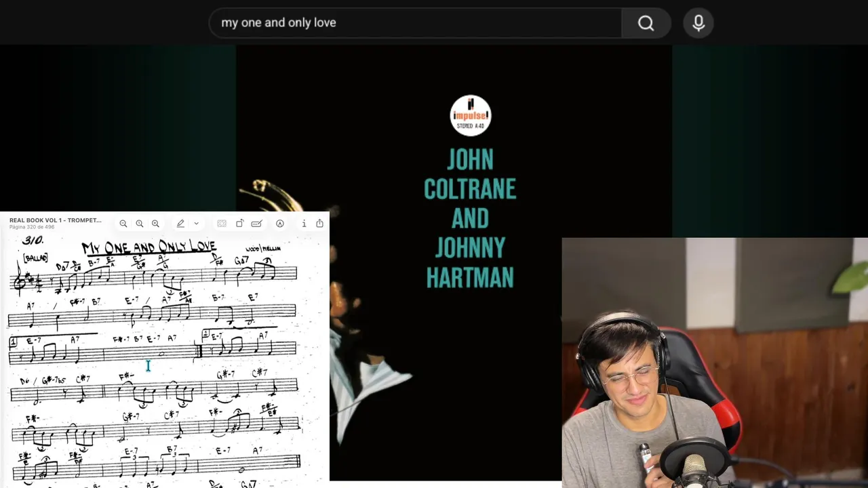Click the 'John Coltrane and Johnny Hartman' album title

click(470, 218)
